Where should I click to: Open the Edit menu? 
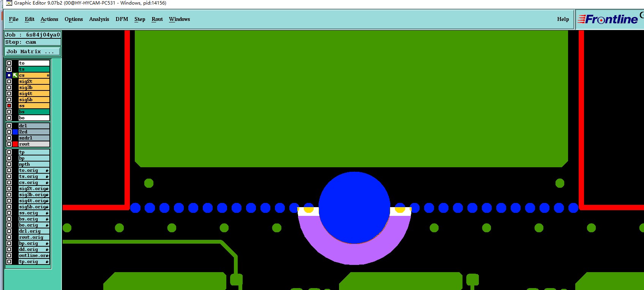30,19
